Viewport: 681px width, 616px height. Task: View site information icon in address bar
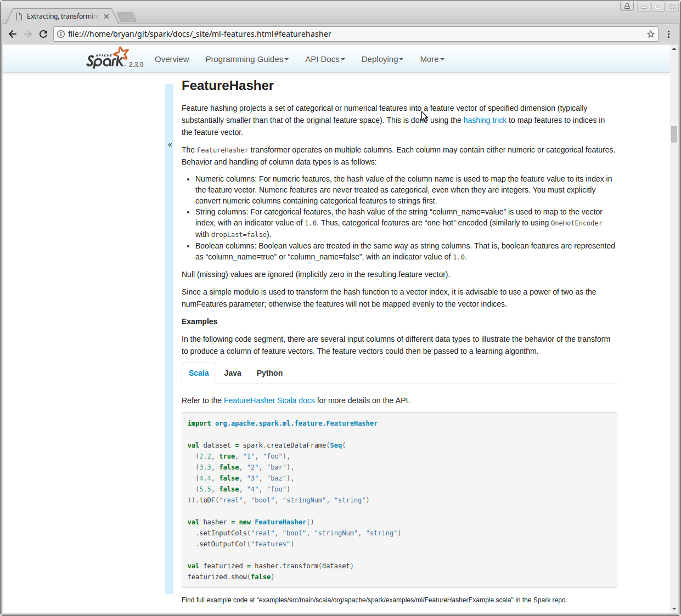coord(61,34)
